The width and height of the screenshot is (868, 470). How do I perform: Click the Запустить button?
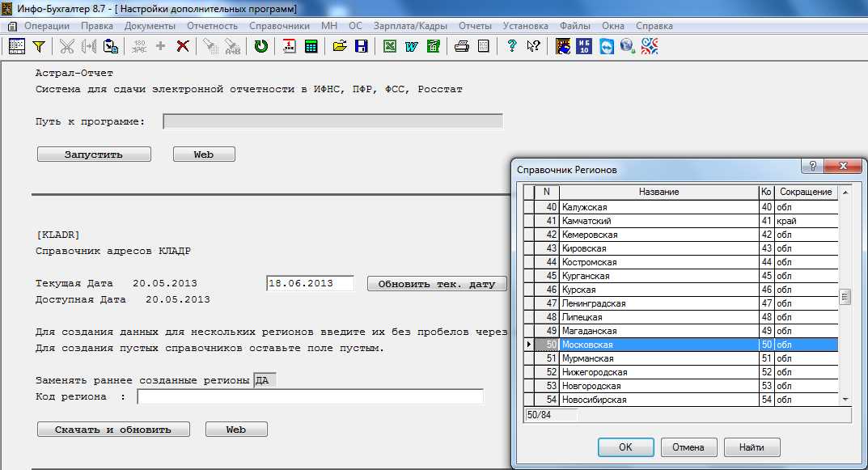point(94,155)
